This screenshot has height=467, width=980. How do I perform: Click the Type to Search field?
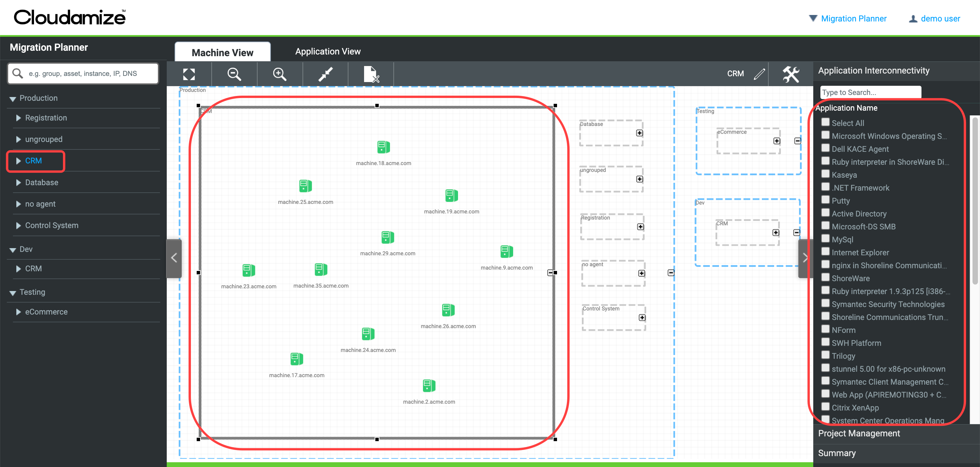870,92
